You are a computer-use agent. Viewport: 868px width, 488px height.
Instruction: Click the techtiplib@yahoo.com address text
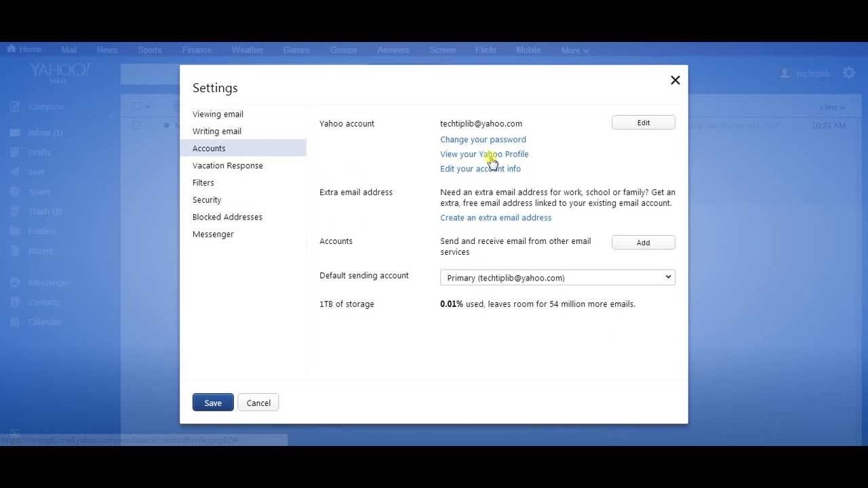point(481,123)
